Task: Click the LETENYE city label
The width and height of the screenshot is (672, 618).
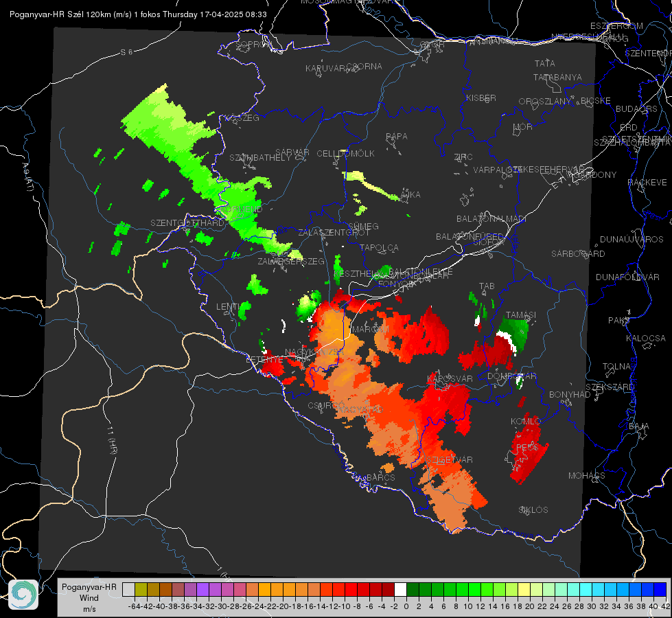Action: click(x=264, y=360)
